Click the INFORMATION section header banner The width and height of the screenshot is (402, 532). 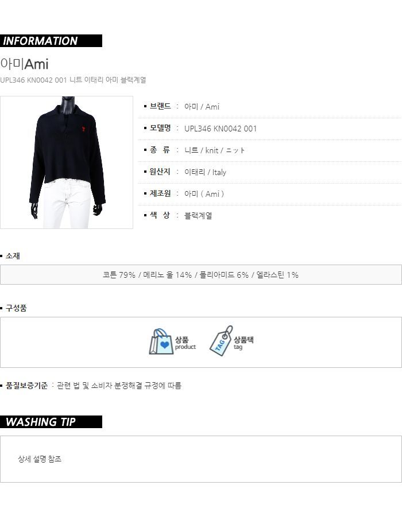point(51,41)
